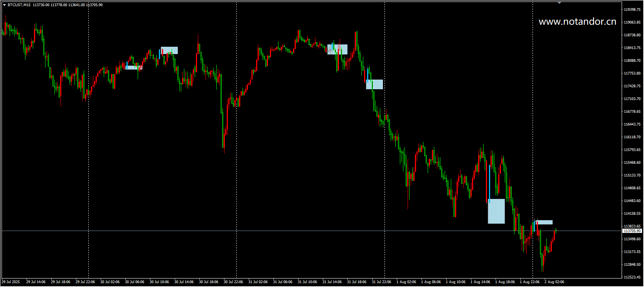
Task: Click price scale value 115793.65
Action: click(632, 149)
